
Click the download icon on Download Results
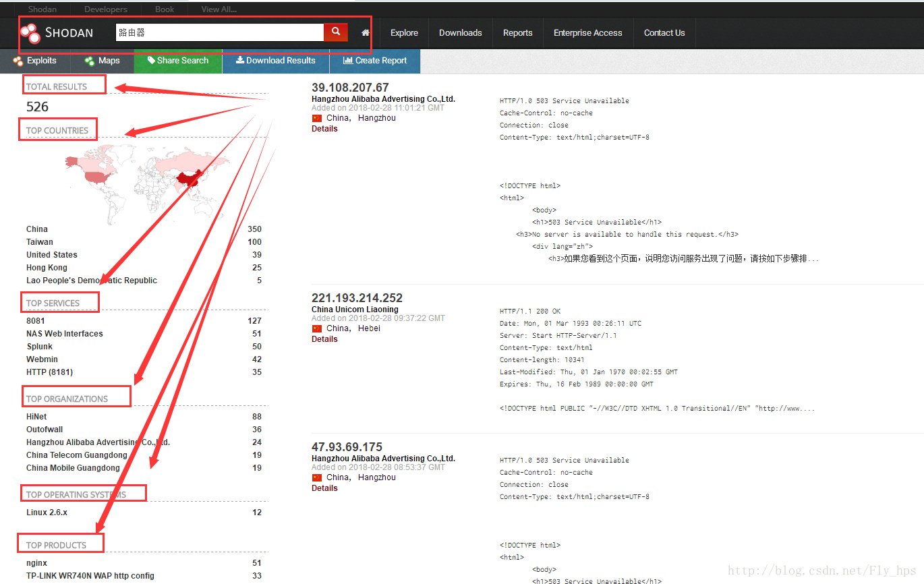(239, 60)
